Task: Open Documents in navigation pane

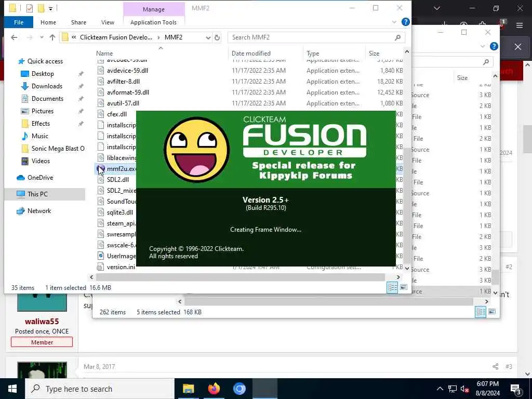Action: click(47, 99)
